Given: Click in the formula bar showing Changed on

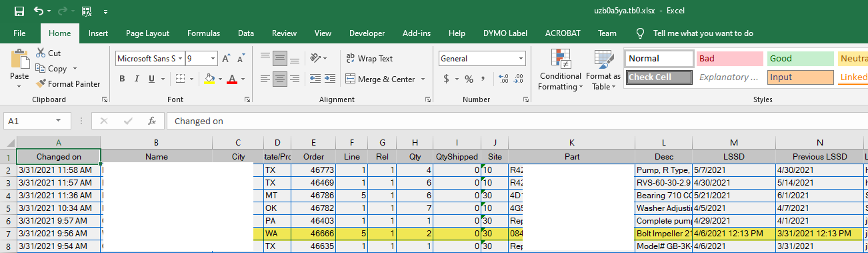Looking at the screenshot, I should (517, 121).
